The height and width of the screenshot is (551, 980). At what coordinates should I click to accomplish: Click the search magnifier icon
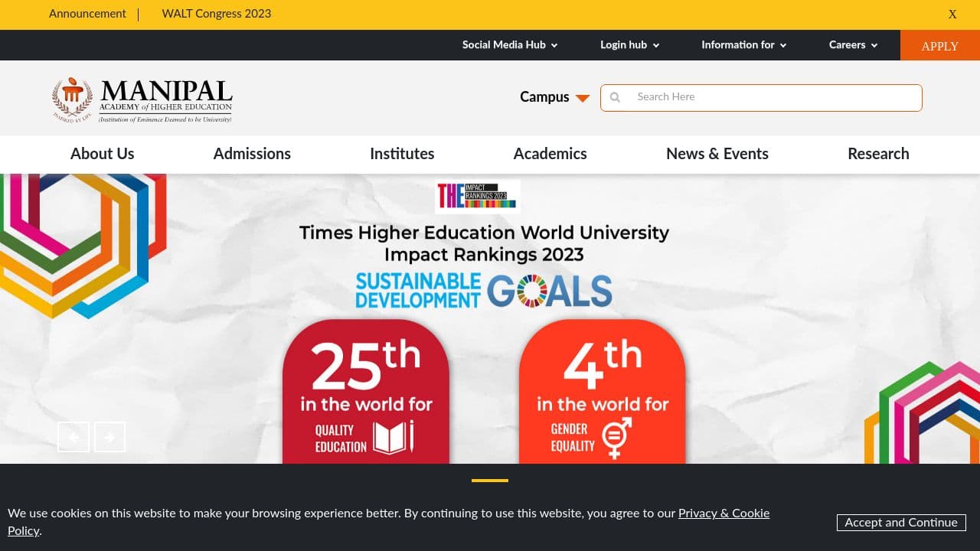tap(616, 97)
